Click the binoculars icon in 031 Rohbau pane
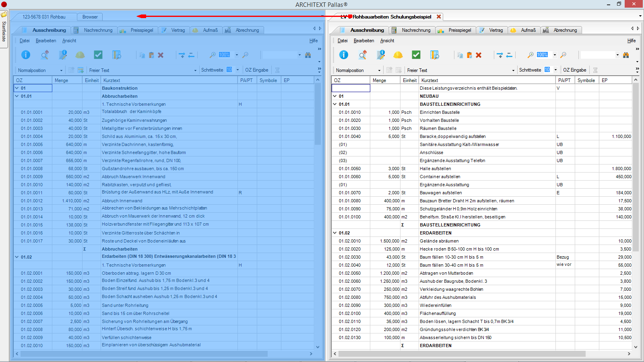The width and height of the screenshot is (644, 362). [308, 55]
